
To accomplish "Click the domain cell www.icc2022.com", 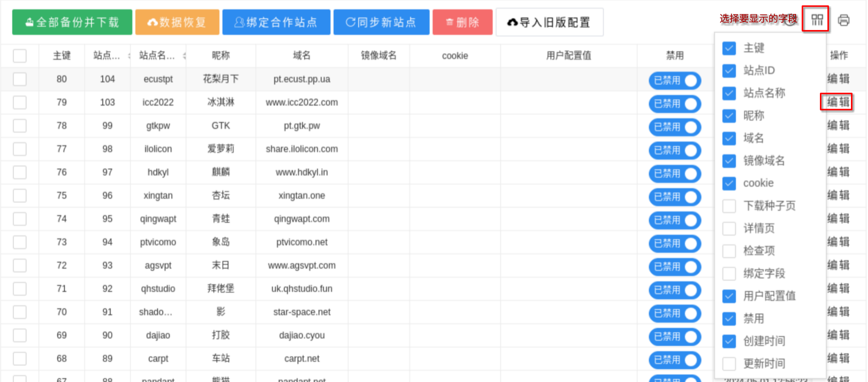I will pos(302,102).
